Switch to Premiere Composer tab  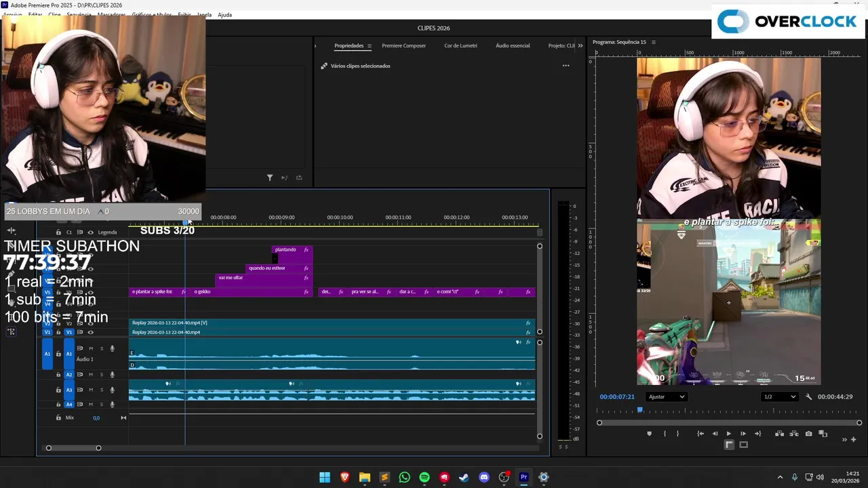point(403,45)
